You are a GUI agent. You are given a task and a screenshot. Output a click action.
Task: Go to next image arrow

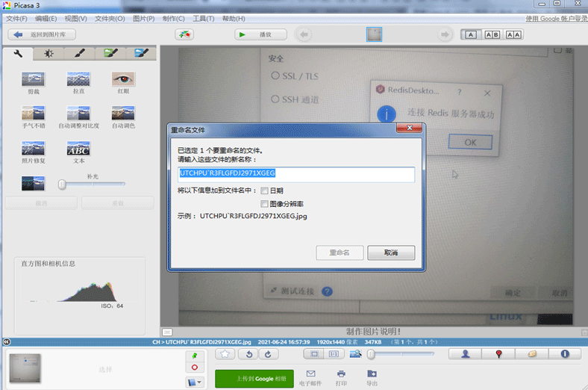pos(445,34)
